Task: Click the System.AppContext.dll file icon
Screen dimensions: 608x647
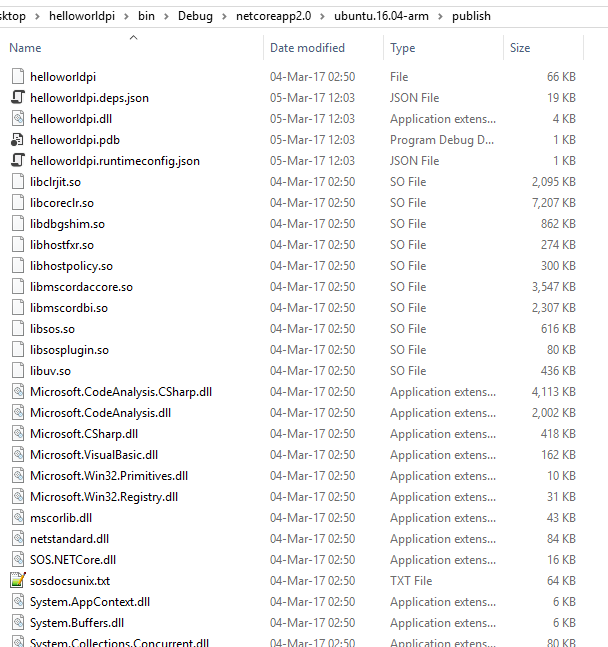Action: [x=18, y=602]
